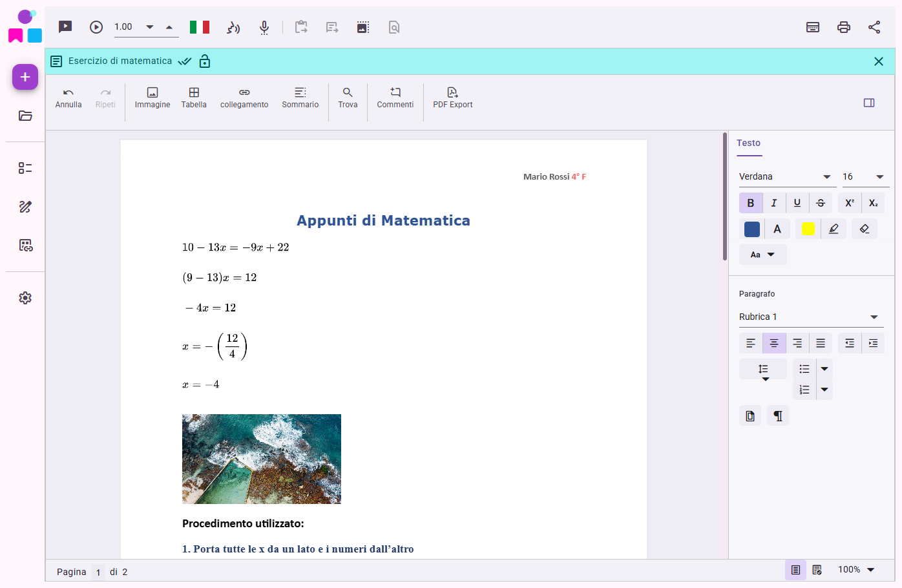The width and height of the screenshot is (902, 588).
Task: Toggle underline formatting
Action: (x=797, y=203)
